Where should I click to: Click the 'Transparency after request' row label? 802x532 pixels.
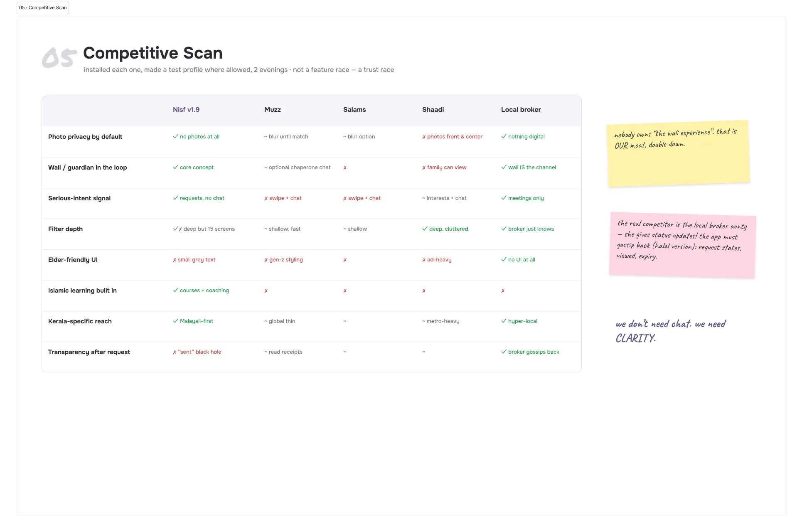click(89, 352)
